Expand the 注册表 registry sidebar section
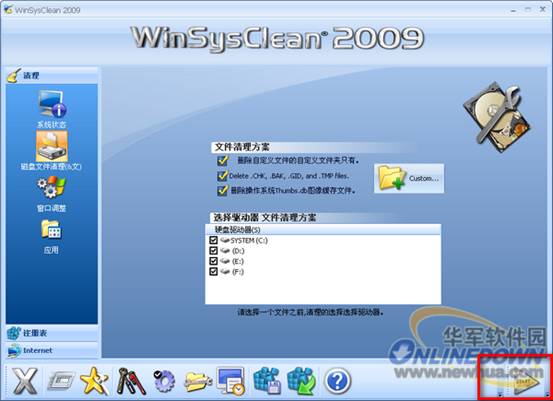 coord(52,333)
